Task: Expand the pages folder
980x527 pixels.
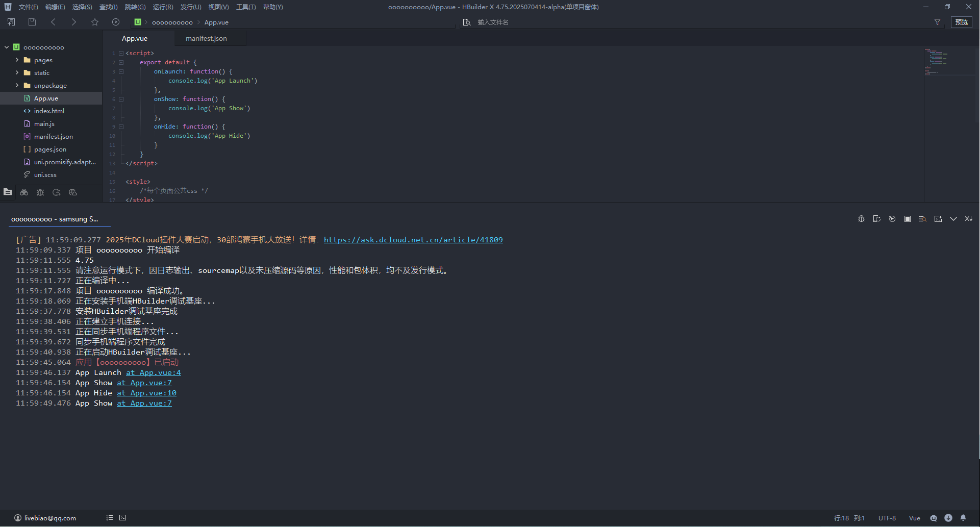Action: point(17,60)
